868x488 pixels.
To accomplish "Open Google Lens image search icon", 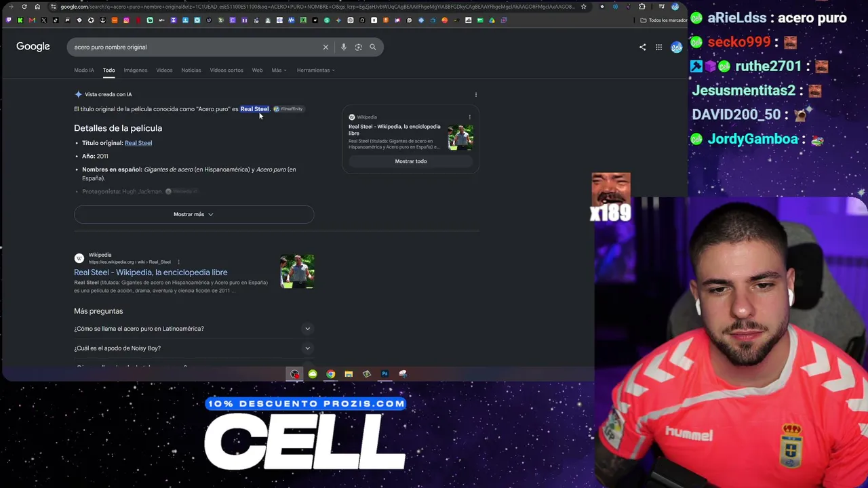I will coord(359,47).
